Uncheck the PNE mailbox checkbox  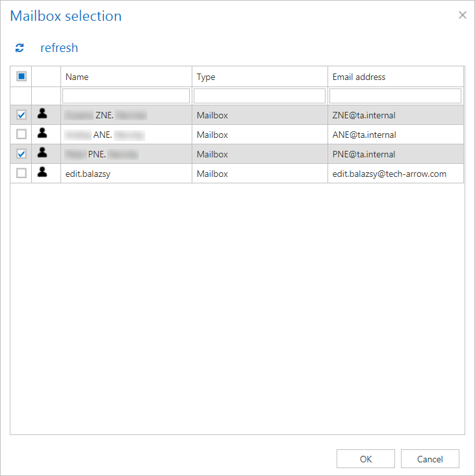(x=21, y=154)
